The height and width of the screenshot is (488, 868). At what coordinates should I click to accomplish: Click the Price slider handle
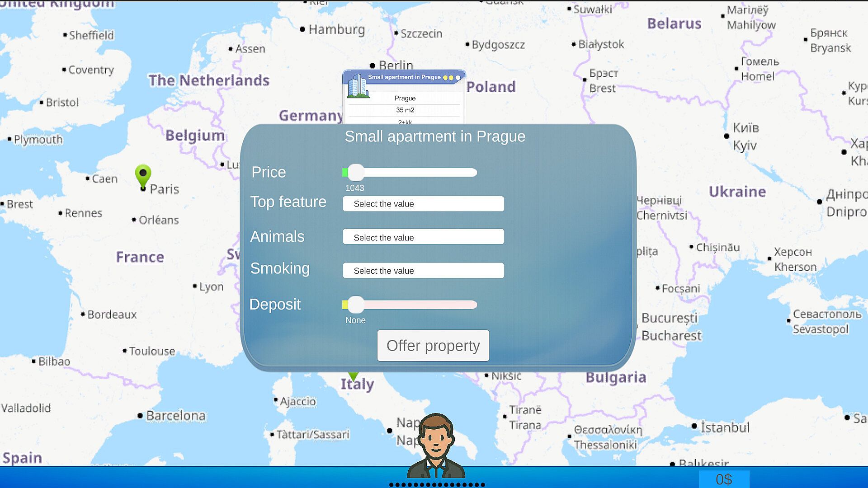(x=356, y=173)
